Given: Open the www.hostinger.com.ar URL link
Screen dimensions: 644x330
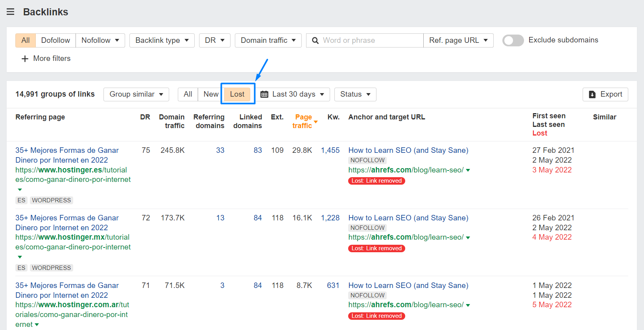Looking at the screenshot, I should coord(72,314).
